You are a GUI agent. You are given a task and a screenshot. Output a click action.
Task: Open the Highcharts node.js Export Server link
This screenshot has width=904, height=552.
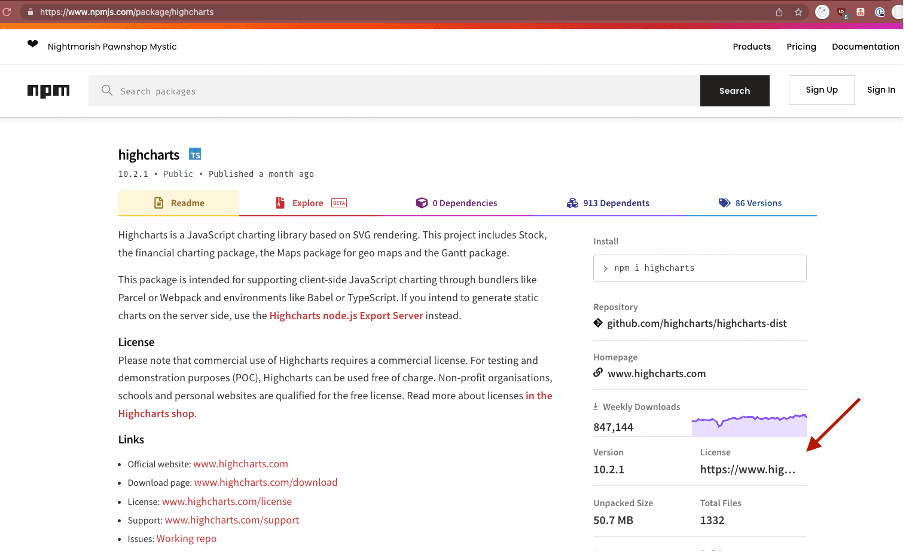pos(346,316)
